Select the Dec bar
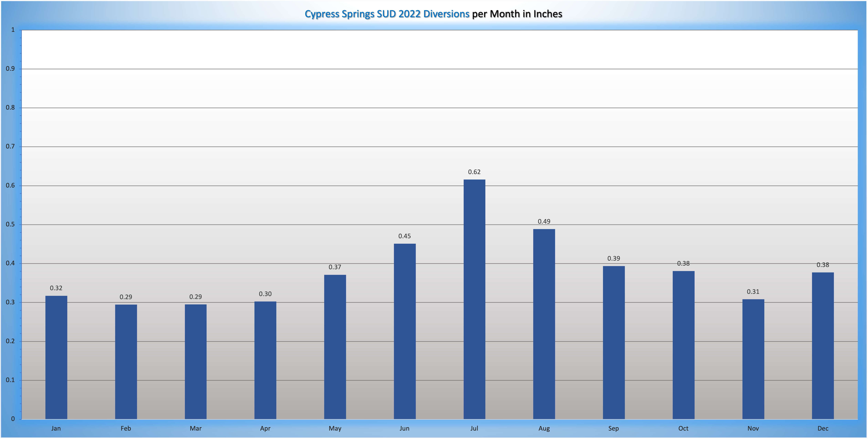The width and height of the screenshot is (868, 439). 823,346
